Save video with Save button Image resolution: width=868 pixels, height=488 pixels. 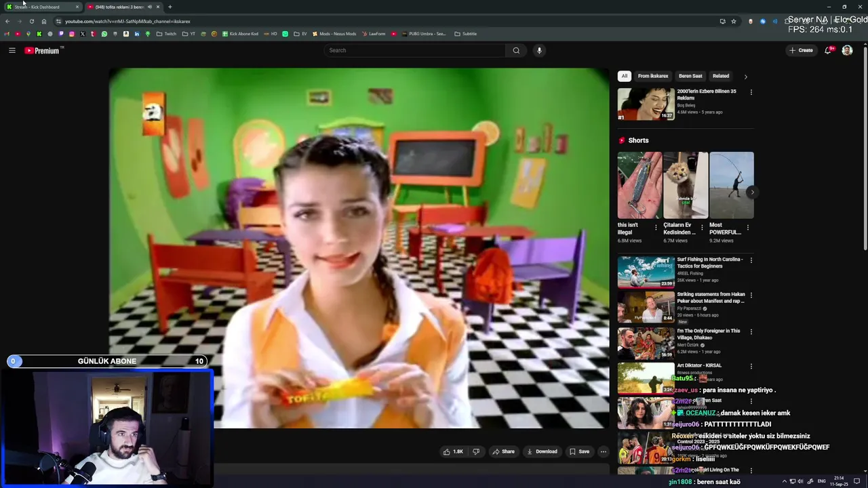click(579, 451)
